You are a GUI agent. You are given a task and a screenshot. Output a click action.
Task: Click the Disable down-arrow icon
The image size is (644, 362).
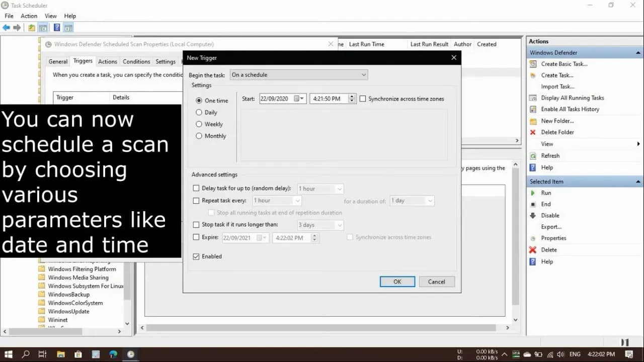[533, 216]
